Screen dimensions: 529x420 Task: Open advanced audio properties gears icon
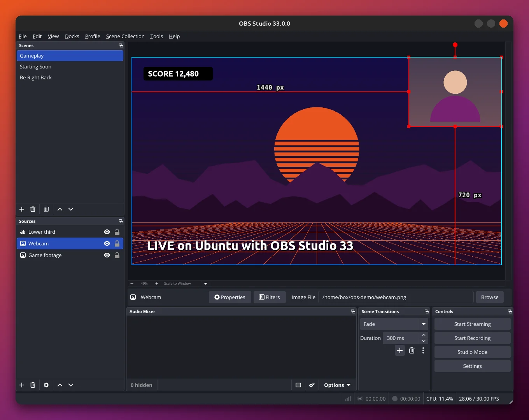tap(312, 385)
